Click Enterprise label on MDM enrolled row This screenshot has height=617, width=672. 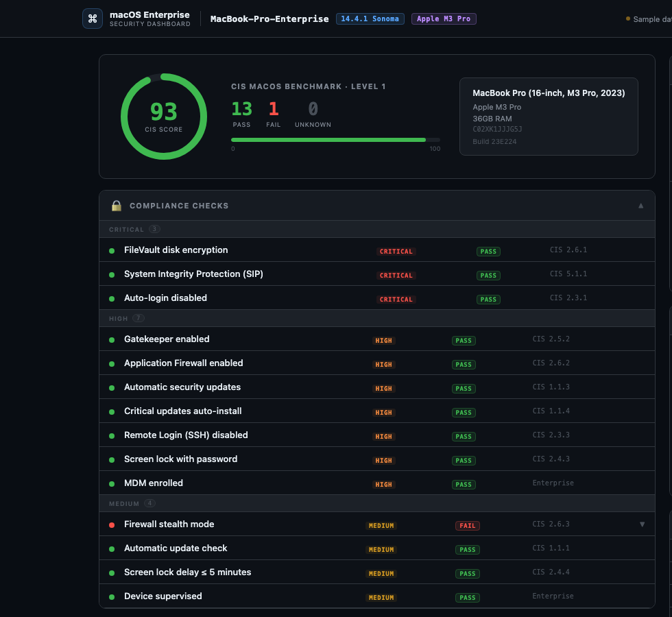pyautogui.click(x=553, y=483)
